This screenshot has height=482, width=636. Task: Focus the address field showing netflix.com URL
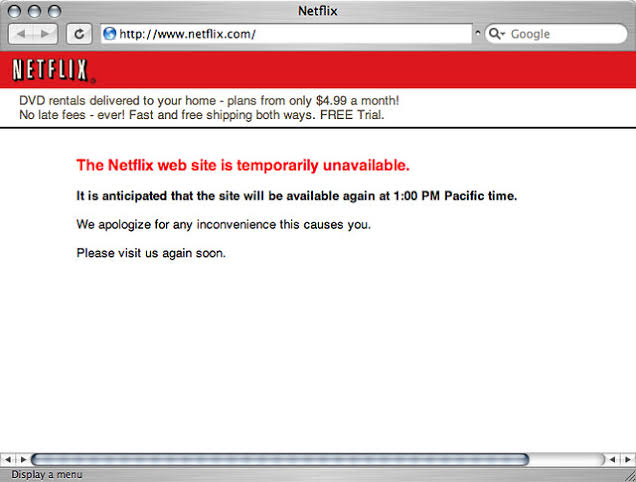(290, 34)
